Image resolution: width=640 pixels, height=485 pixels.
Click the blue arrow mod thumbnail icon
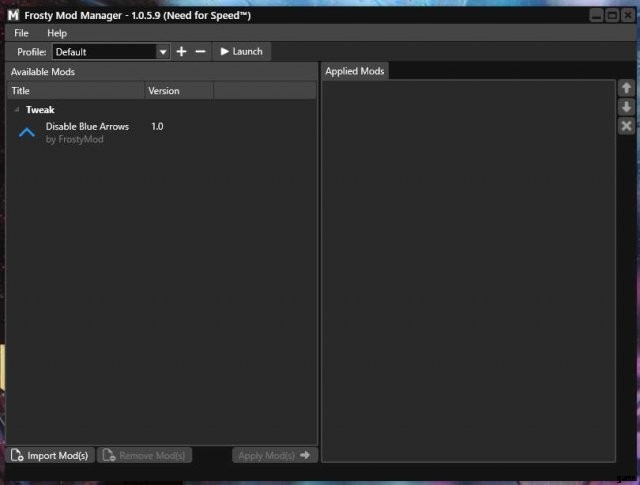tap(27, 133)
